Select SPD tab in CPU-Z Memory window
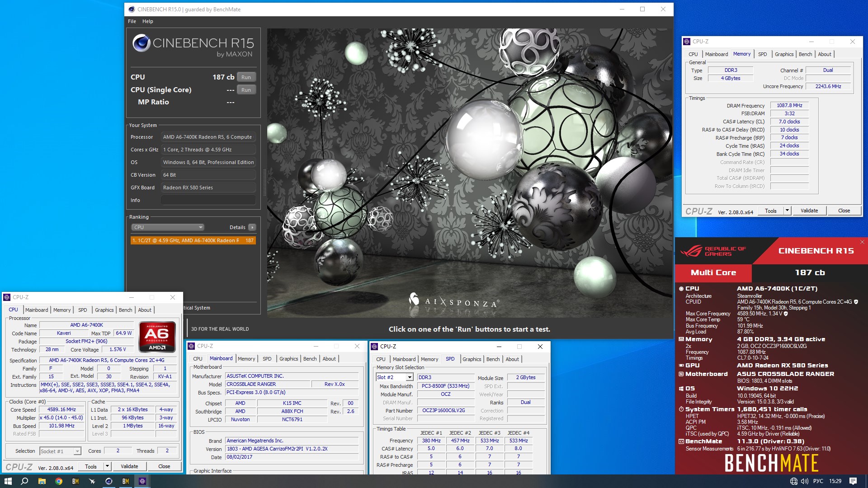This screenshot has width=868, height=488. pyautogui.click(x=762, y=54)
